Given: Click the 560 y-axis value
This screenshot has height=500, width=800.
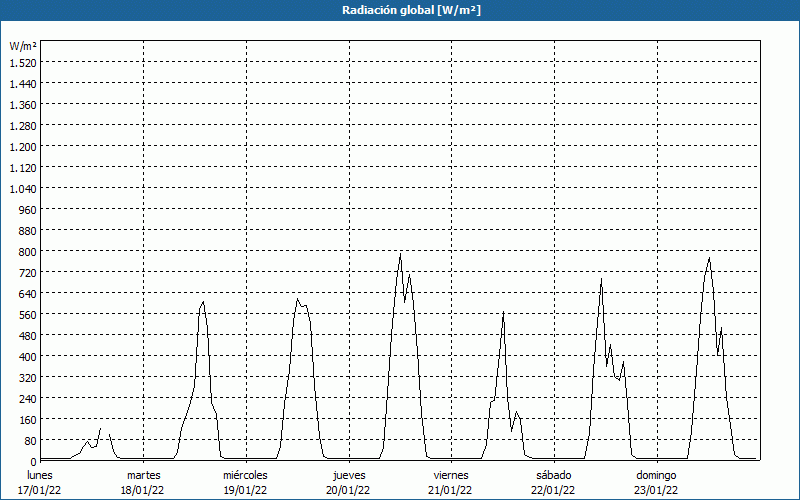Looking at the screenshot, I should pos(28,315).
